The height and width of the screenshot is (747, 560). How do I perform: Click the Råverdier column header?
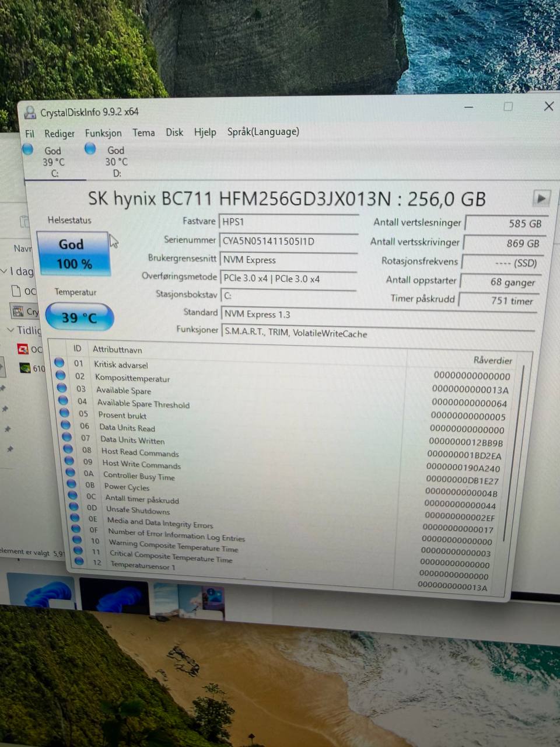tap(493, 360)
